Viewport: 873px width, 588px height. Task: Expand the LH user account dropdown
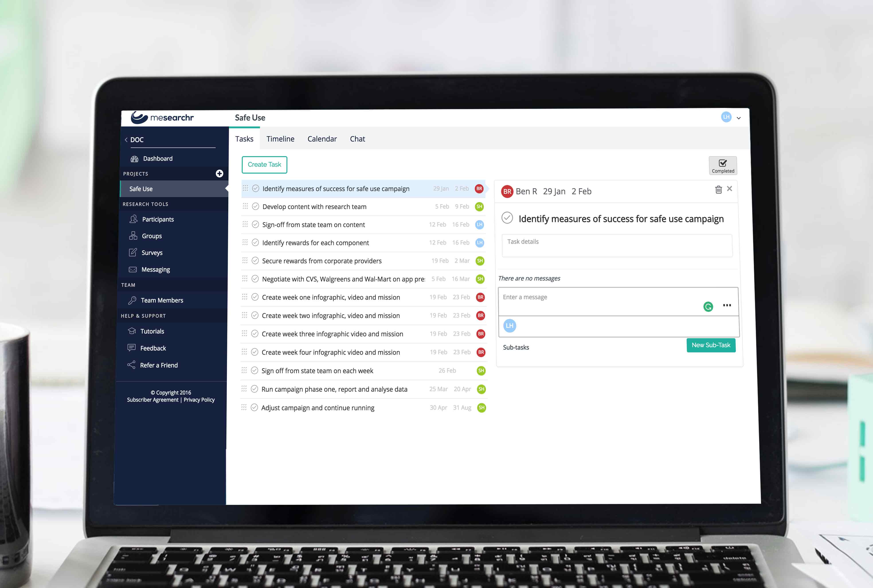[738, 118]
